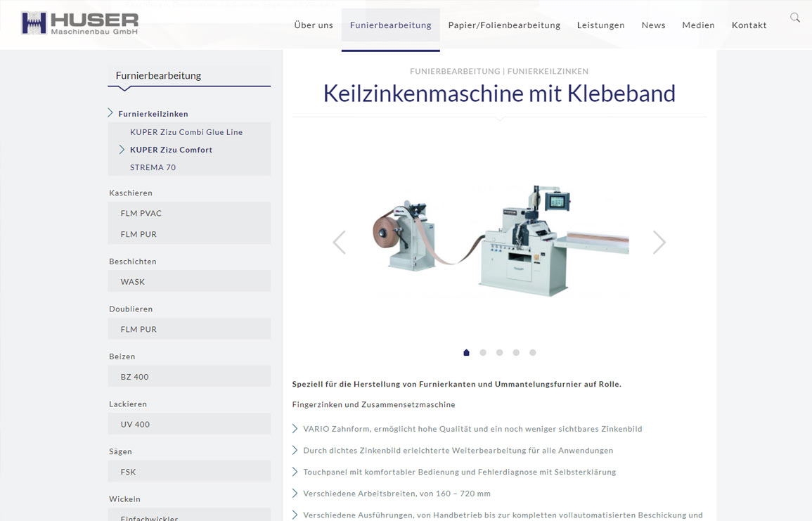Open the STREMA 70 sidebar link
Image resolution: width=812 pixels, height=521 pixels.
pos(153,167)
